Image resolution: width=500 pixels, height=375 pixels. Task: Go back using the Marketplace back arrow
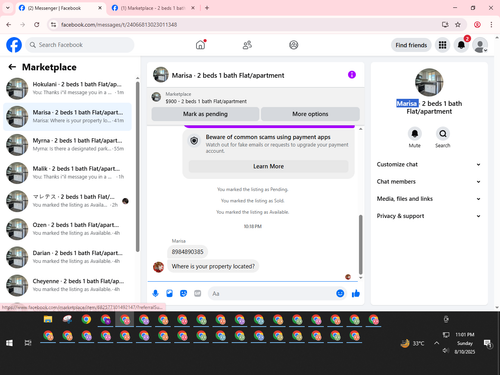point(12,67)
